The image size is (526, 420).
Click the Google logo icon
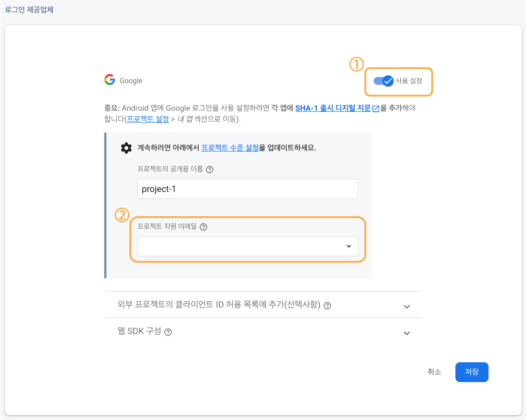coord(110,80)
